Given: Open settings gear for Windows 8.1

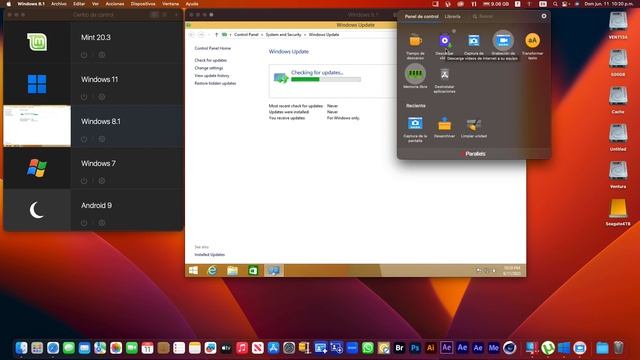Looking at the screenshot, I should [102, 139].
